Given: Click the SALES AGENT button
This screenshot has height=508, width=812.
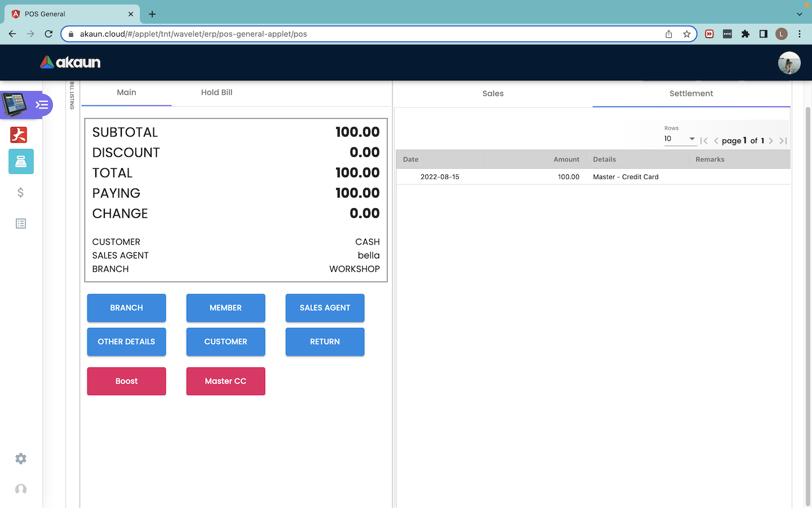Looking at the screenshot, I should 325,308.
